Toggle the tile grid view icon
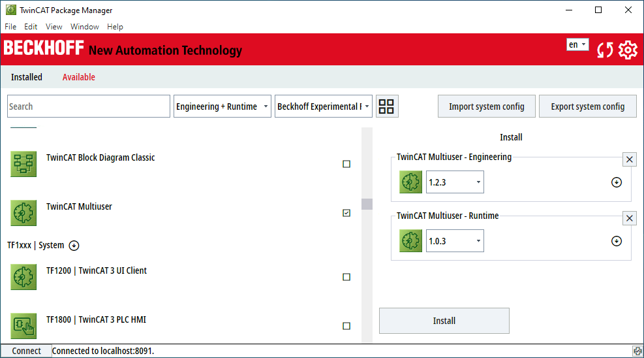The image size is (644, 358). 386,106
